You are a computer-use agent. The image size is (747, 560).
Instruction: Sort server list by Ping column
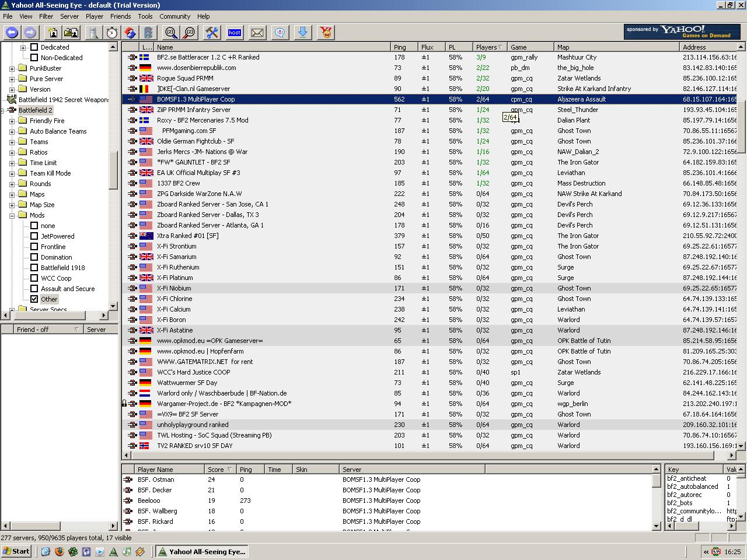point(404,47)
